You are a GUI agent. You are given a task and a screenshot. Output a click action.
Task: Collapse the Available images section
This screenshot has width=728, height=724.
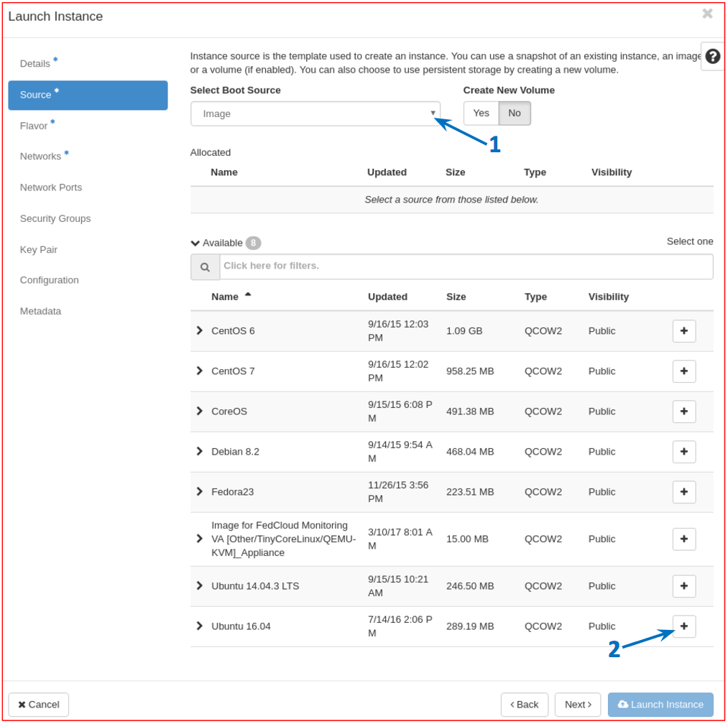195,243
